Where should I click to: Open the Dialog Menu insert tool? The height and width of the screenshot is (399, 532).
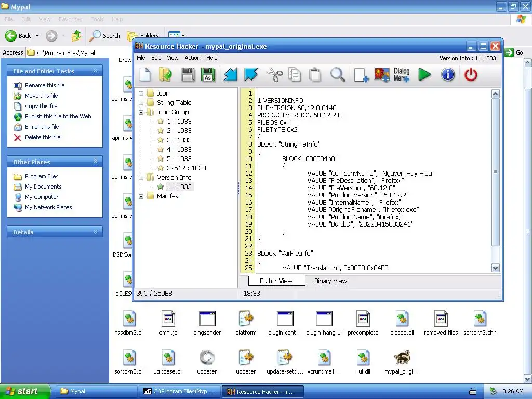(x=402, y=75)
